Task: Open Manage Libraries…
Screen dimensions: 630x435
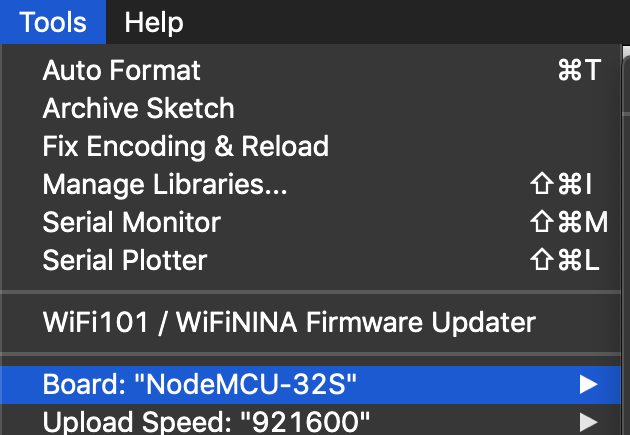Action: (165, 184)
